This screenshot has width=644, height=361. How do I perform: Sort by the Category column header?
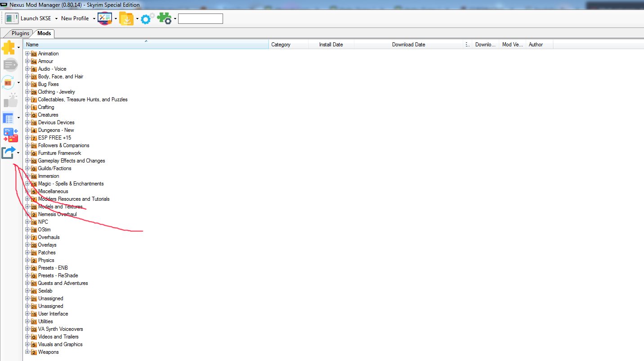(289, 45)
